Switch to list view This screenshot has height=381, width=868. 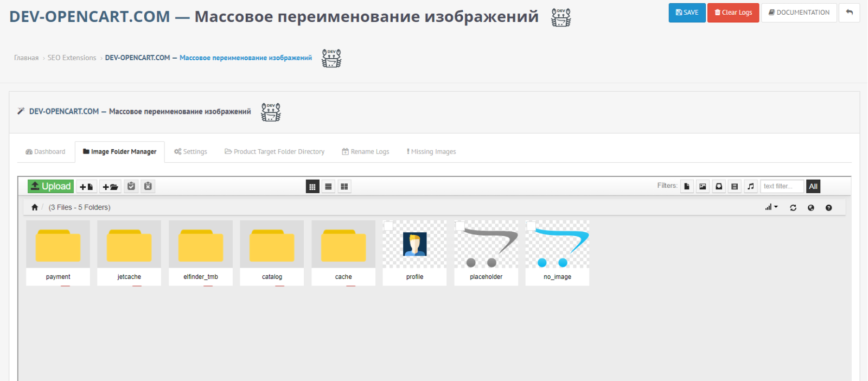(x=328, y=187)
